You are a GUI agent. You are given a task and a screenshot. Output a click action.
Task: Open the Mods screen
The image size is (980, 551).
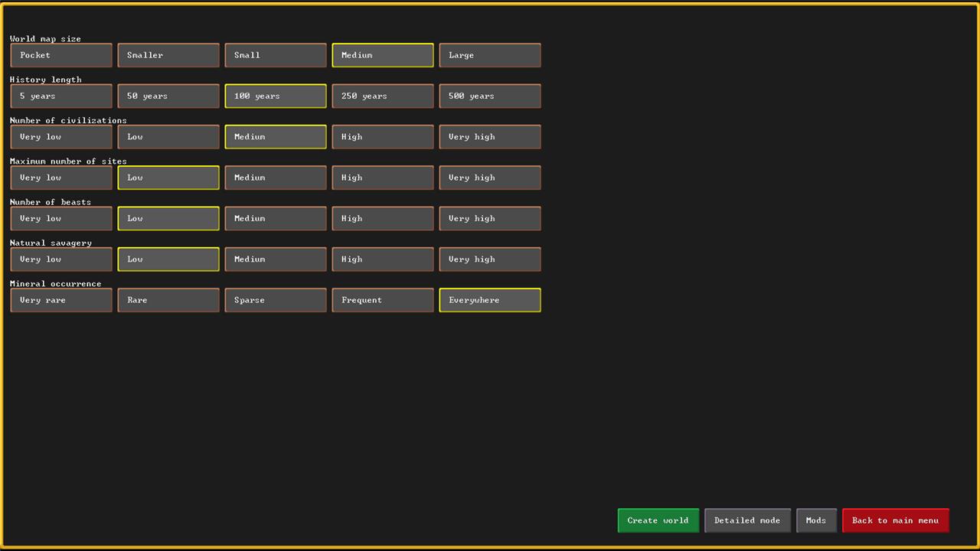tap(816, 520)
